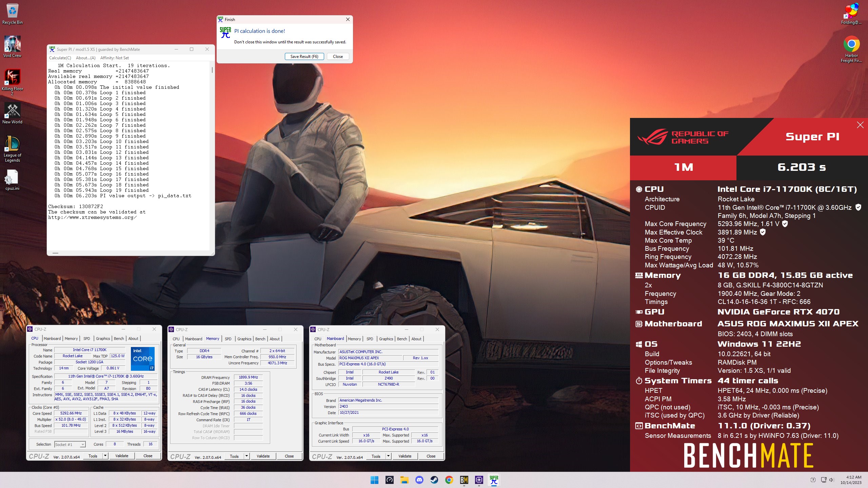This screenshot has height=488, width=868.
Task: Open BenchMate from the taskbar
Action: pyautogui.click(x=464, y=480)
